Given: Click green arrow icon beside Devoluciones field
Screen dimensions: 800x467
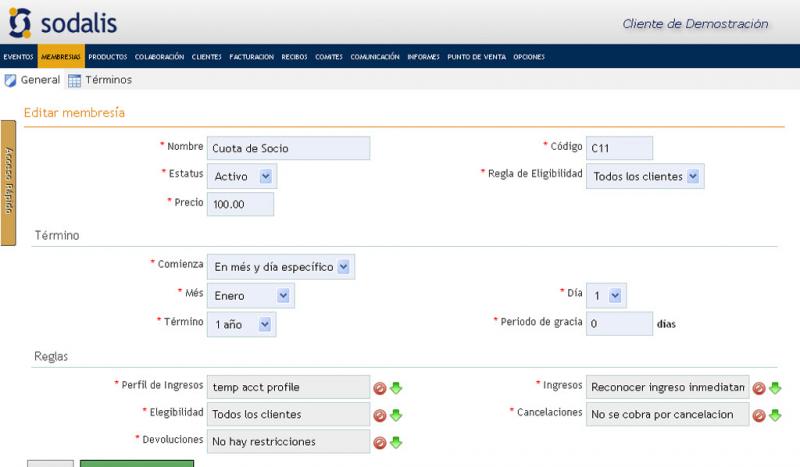Looking at the screenshot, I should [395, 442].
